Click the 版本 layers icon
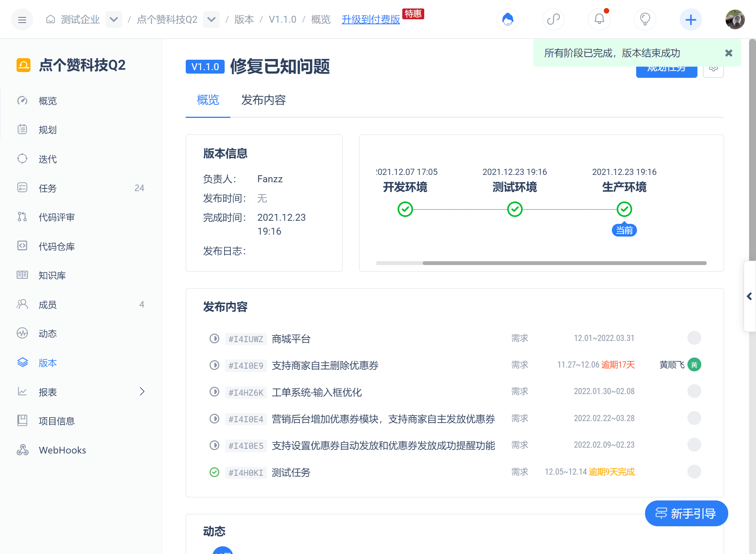Viewport: 756px width, 554px height. [22, 363]
